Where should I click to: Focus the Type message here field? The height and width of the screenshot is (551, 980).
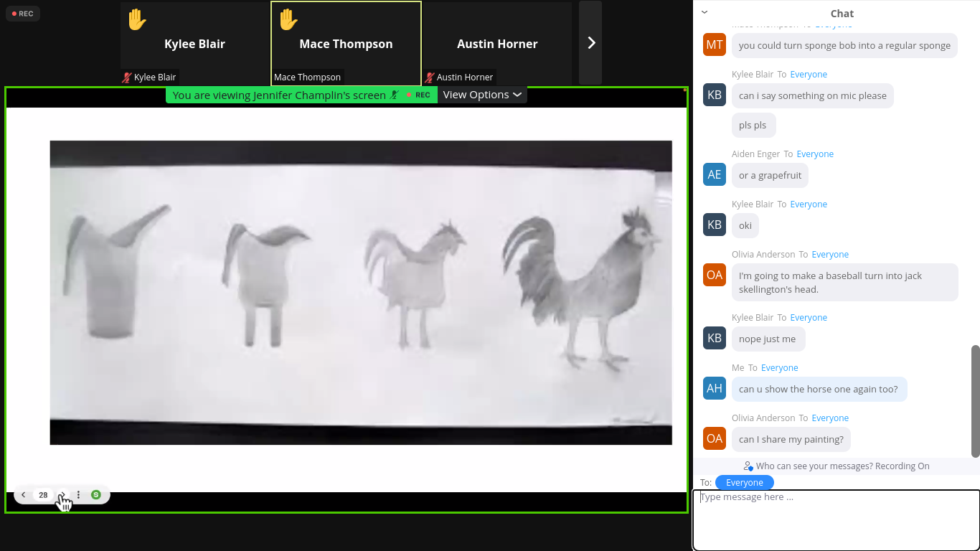[x=836, y=520]
